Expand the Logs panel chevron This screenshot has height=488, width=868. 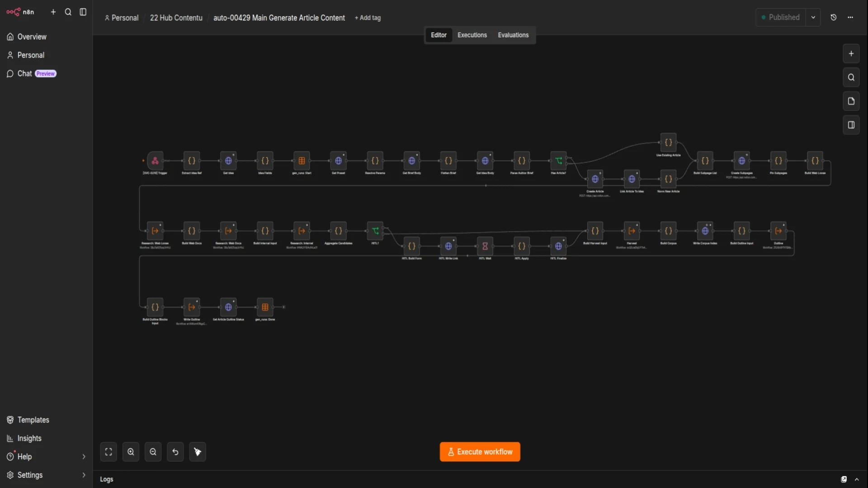click(x=857, y=479)
